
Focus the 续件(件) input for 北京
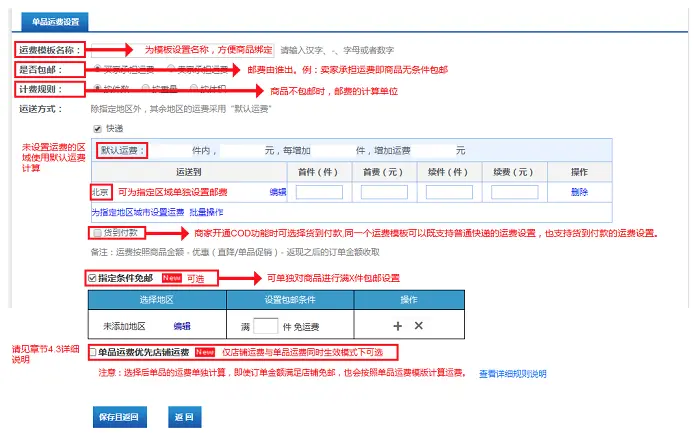(x=449, y=192)
